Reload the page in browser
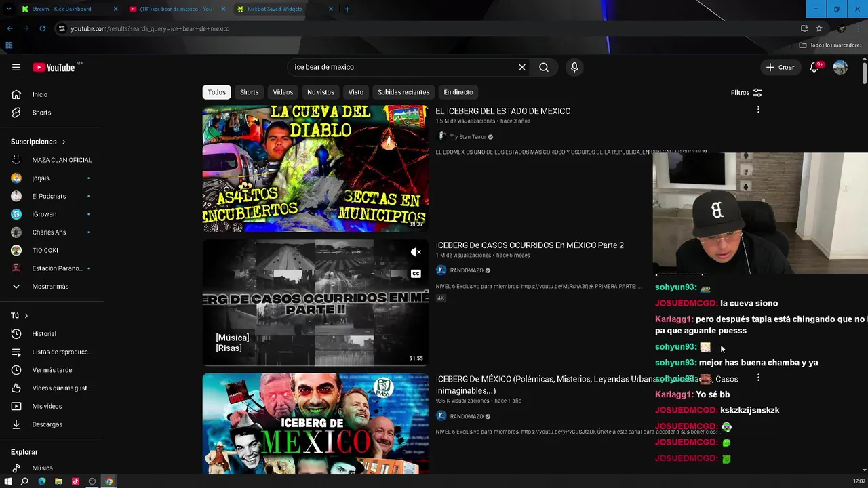 [x=42, y=28]
